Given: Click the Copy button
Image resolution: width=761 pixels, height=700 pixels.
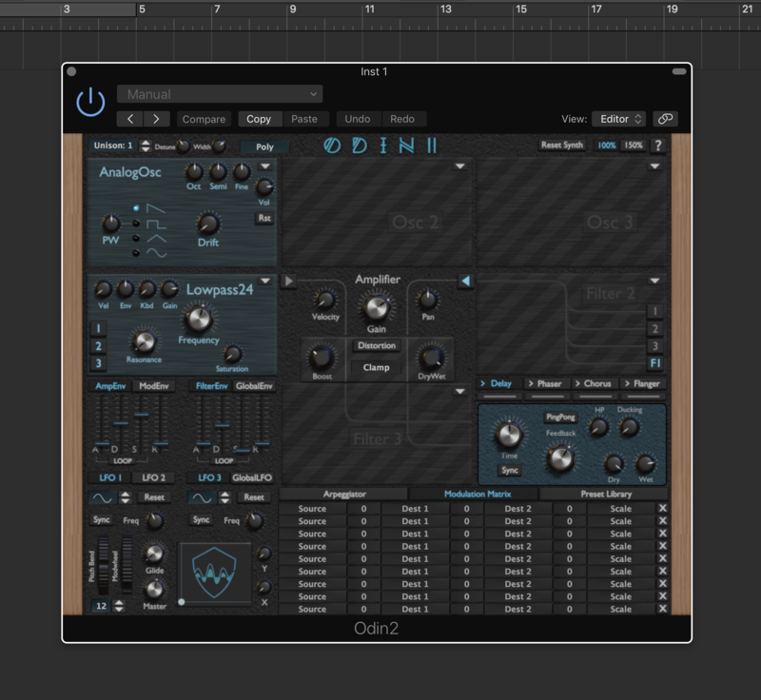Looking at the screenshot, I should pos(259,119).
